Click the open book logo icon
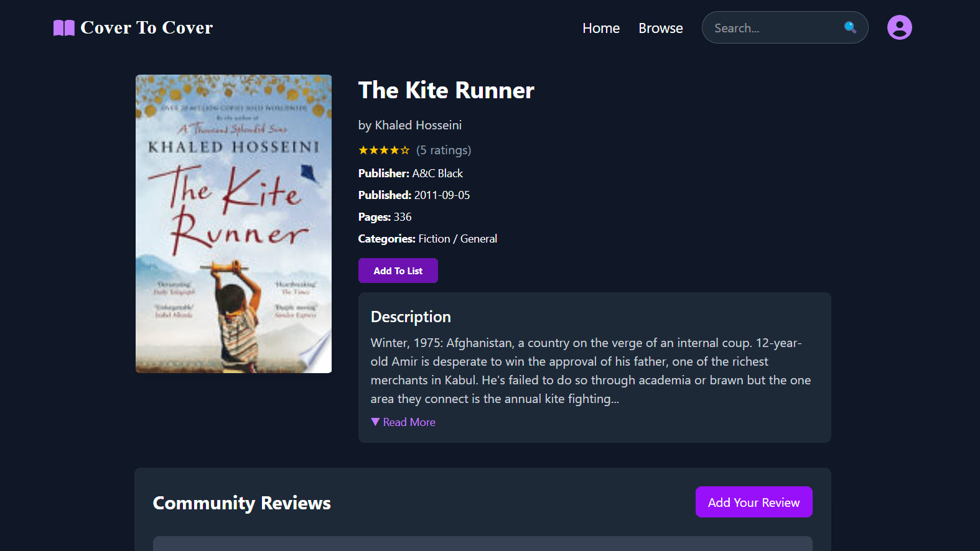980x551 pixels. (64, 28)
